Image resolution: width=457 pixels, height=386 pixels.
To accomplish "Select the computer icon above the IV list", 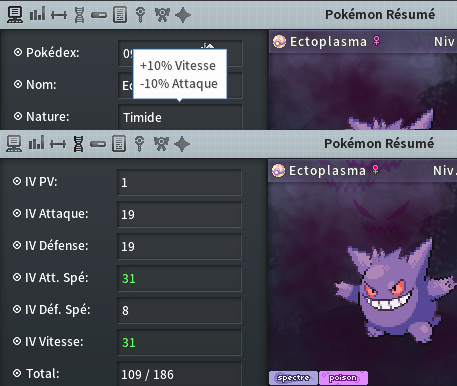I will click(x=14, y=144).
